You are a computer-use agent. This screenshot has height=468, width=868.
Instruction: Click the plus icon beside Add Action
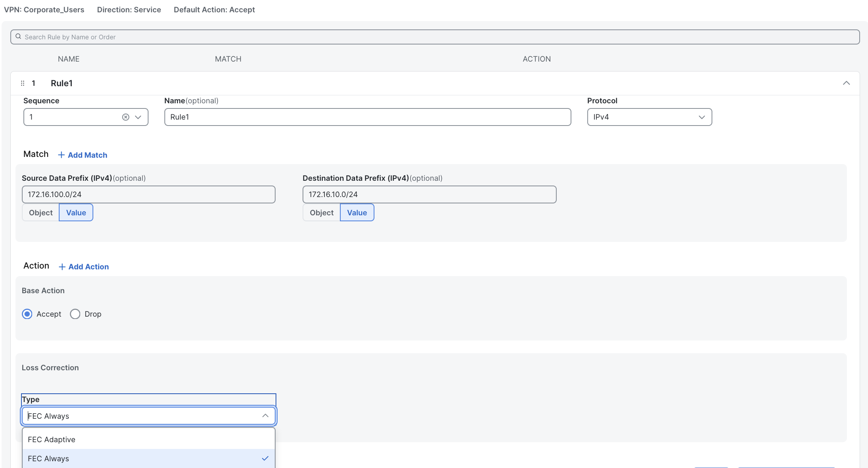click(x=62, y=267)
